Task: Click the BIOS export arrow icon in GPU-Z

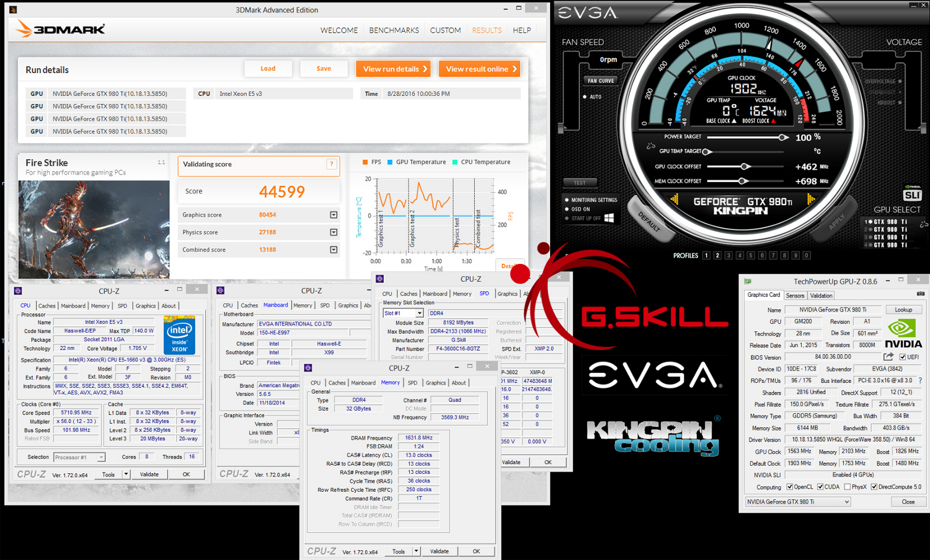Action: pos(888,357)
